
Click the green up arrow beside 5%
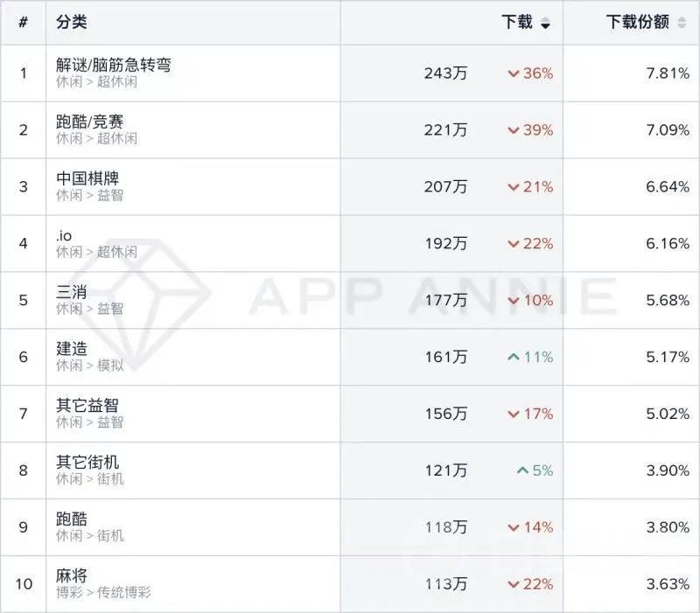click(523, 470)
